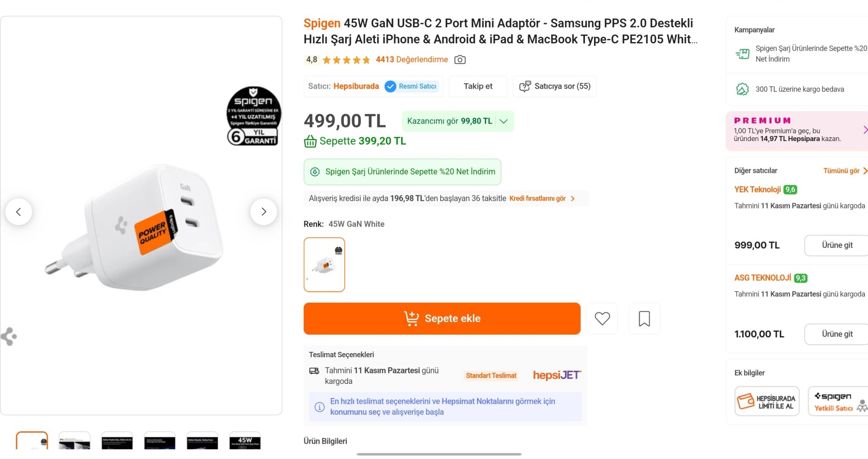Click the heart favorite icon
Screen dimensions: 868x459
(x=602, y=318)
